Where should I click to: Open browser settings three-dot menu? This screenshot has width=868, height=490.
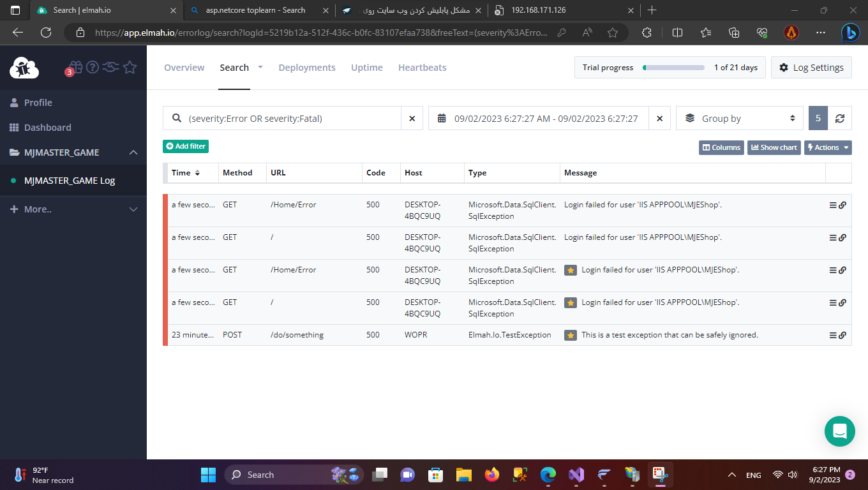[x=820, y=33]
